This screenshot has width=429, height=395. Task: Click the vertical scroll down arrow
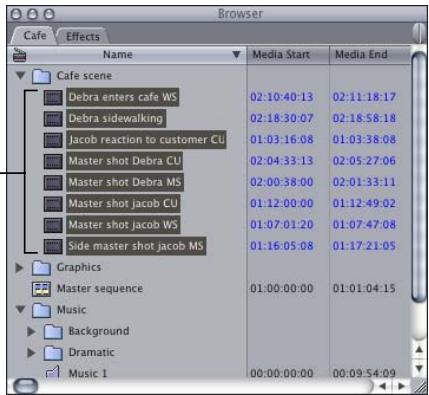[x=419, y=368]
